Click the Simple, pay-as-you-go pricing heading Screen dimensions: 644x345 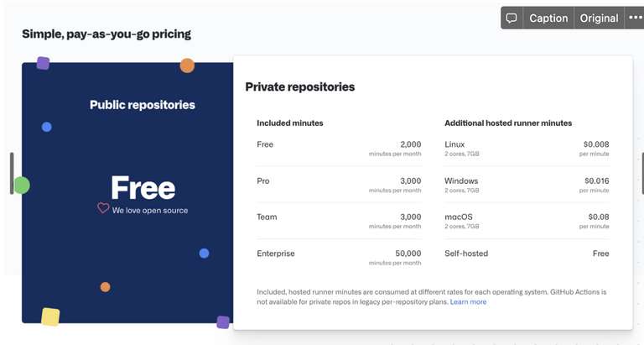[x=106, y=34]
